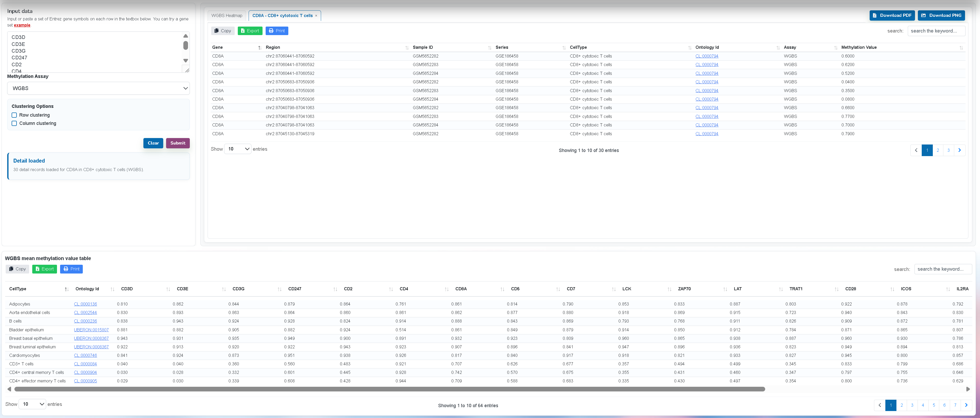This screenshot has width=980, height=418.
Task: Click the Clear button
Action: tap(153, 143)
